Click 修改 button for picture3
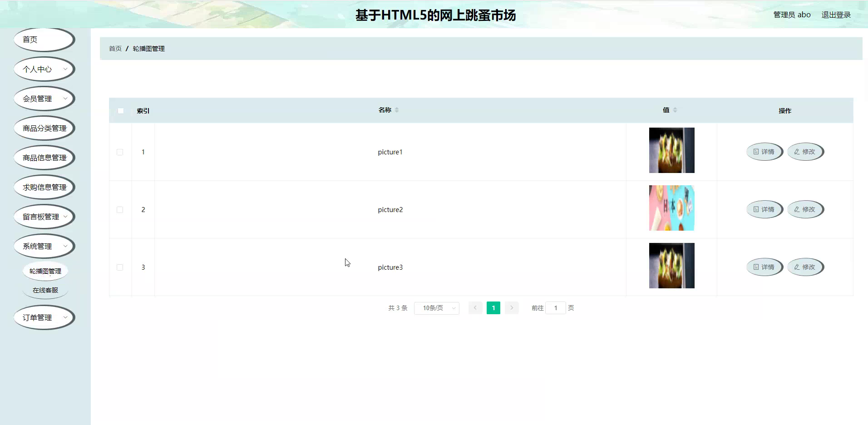868x425 pixels. [x=805, y=267]
